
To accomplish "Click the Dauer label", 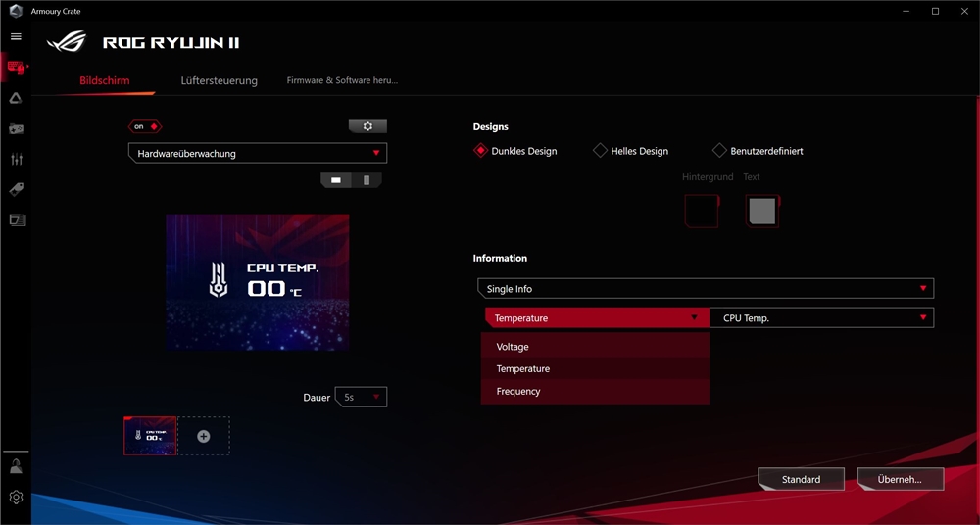I will pos(317,397).
